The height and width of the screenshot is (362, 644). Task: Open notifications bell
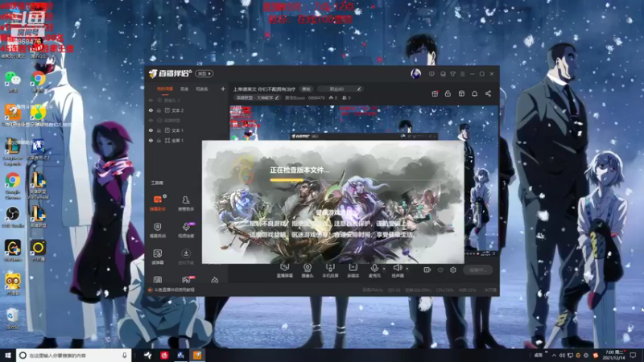click(x=474, y=93)
